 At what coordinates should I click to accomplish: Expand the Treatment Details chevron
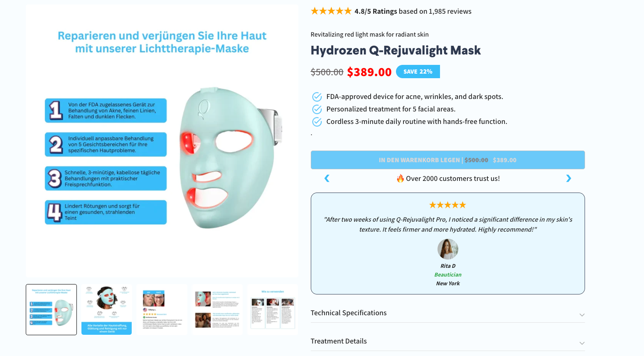[582, 343]
